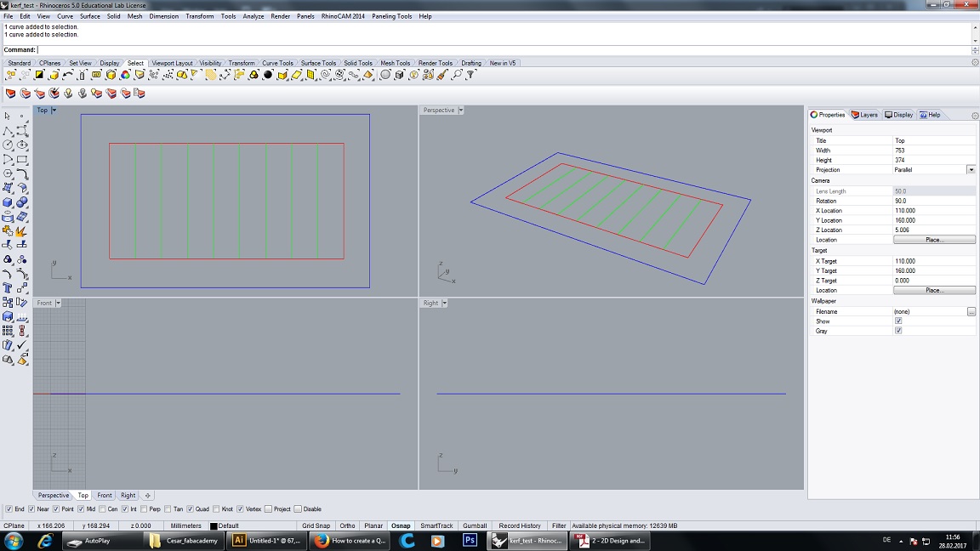Screen dimensions: 980x551
Task: Select the Text object tool in sidebar
Action: click(8, 288)
